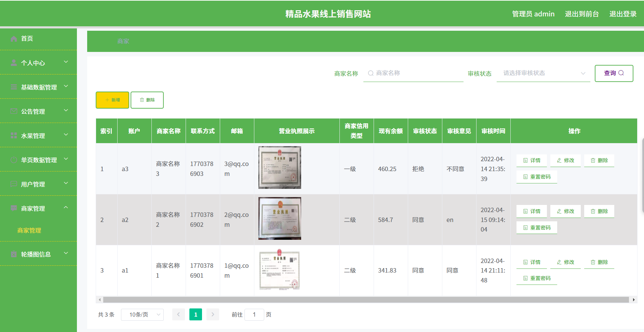This screenshot has height=332, width=644.
Task: Open 公告管理 menu item
Action: pos(38,111)
